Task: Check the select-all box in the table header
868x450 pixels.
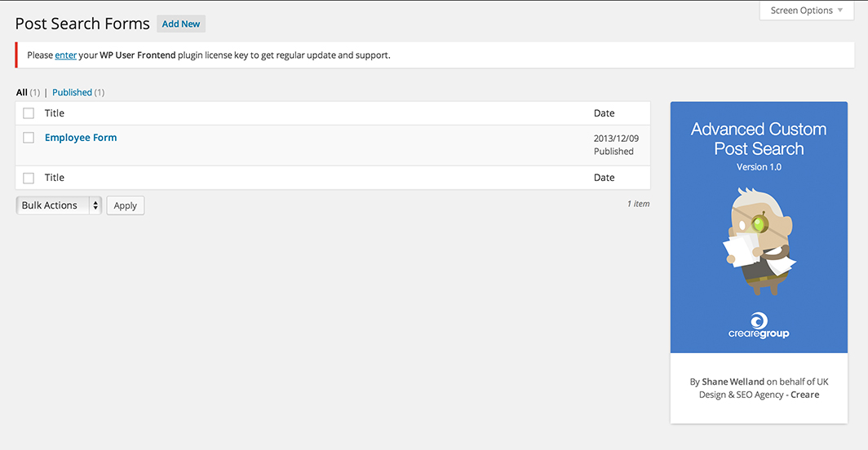Action: (29, 113)
